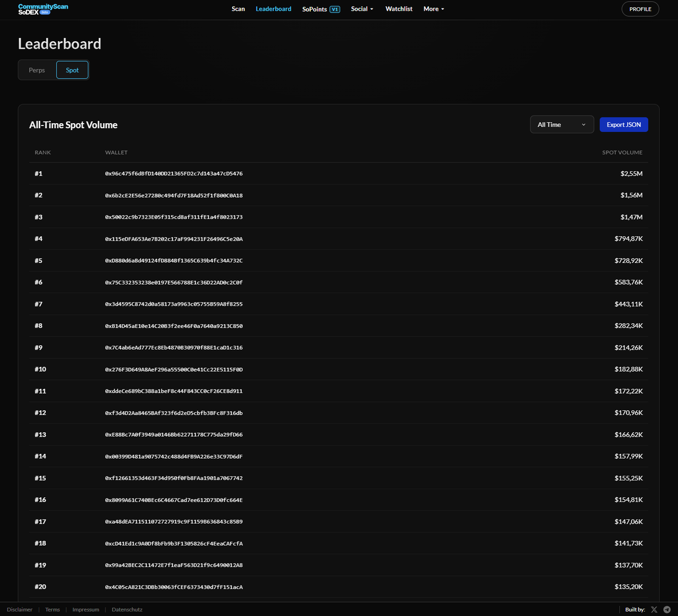
Task: Open the Impressum page link
Action: (85, 609)
